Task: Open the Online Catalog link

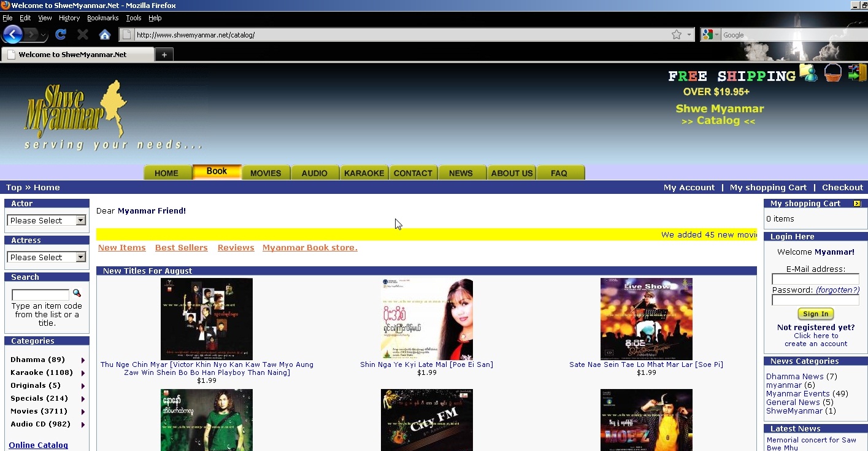Action: (39, 445)
